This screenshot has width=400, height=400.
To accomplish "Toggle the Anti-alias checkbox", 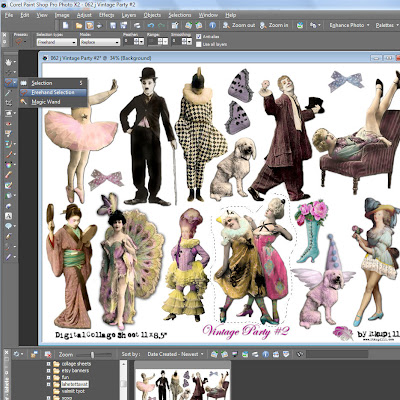I will [x=199, y=36].
